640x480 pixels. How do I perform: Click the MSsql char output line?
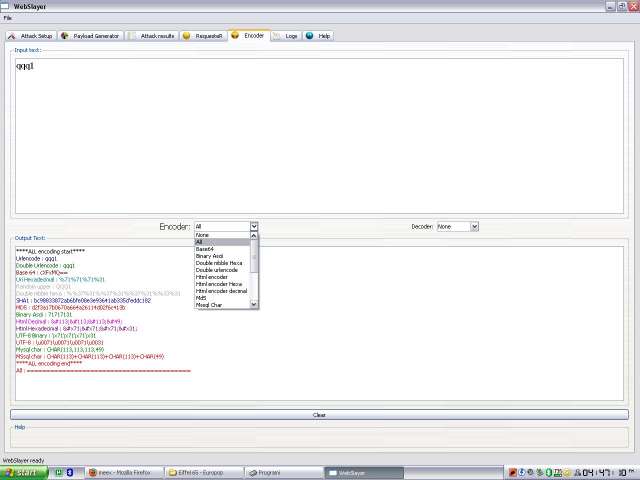(x=90, y=356)
